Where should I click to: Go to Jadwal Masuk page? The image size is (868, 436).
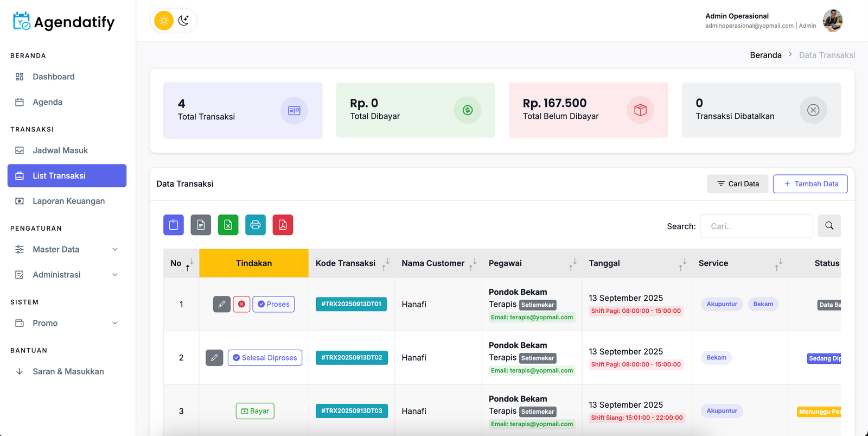(60, 150)
